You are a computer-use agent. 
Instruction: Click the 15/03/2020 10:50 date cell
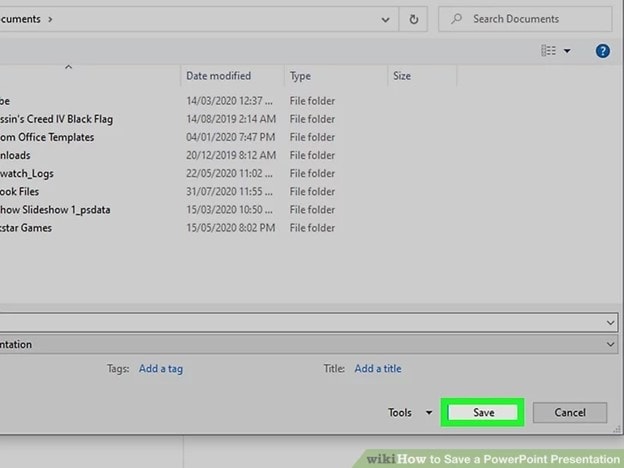click(x=229, y=210)
